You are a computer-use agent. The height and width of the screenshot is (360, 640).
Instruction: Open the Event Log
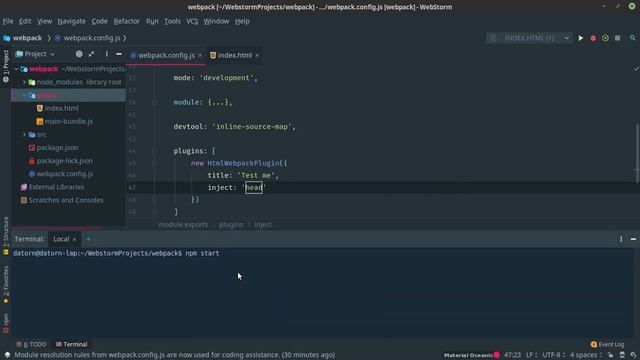pyautogui.click(x=607, y=344)
